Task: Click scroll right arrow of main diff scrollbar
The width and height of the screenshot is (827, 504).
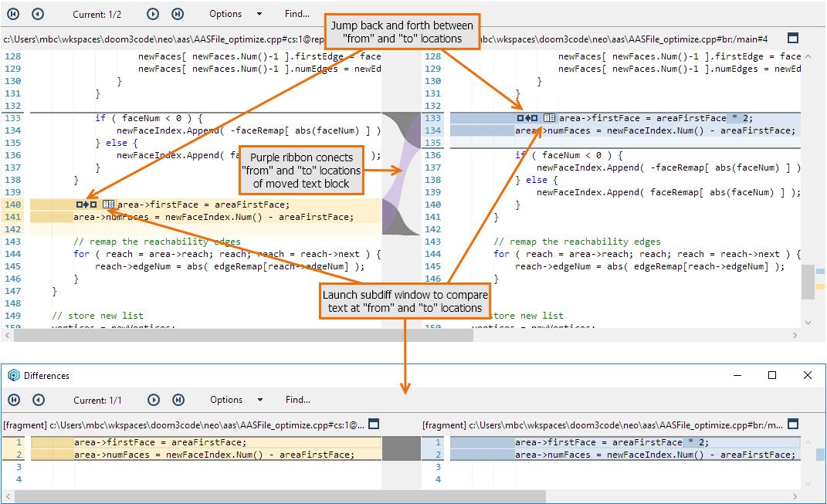Action: [795, 335]
